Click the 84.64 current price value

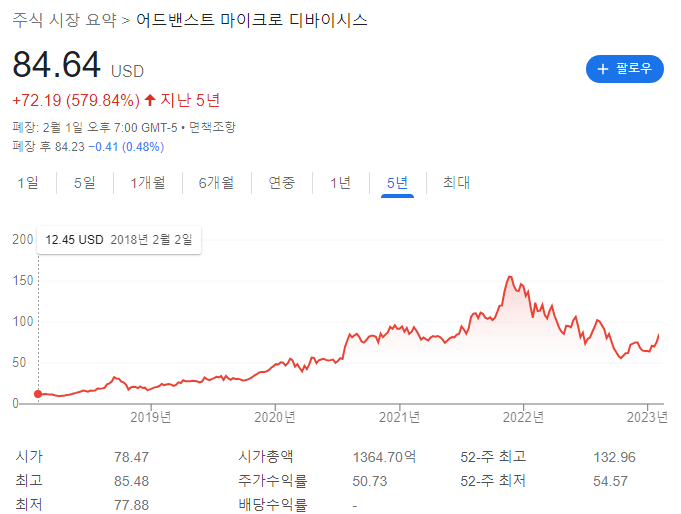56,65
